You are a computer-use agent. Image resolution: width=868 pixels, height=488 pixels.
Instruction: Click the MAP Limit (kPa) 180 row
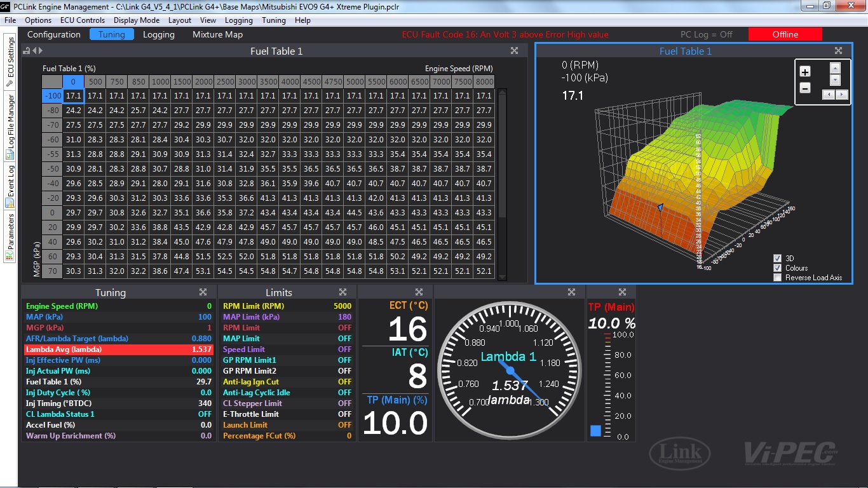click(287, 317)
